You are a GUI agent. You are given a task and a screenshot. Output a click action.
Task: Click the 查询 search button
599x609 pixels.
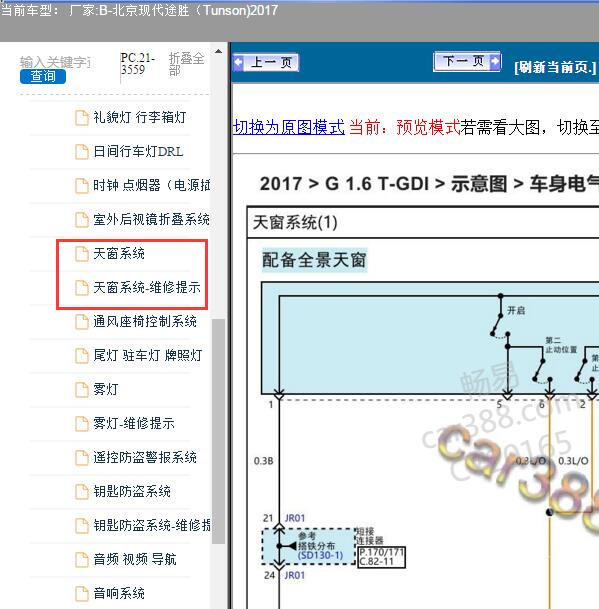[x=43, y=76]
